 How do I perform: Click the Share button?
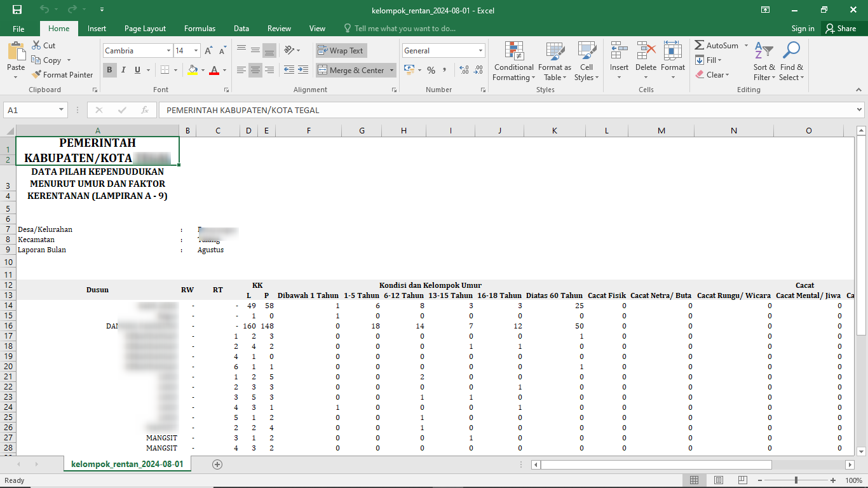[x=841, y=29]
